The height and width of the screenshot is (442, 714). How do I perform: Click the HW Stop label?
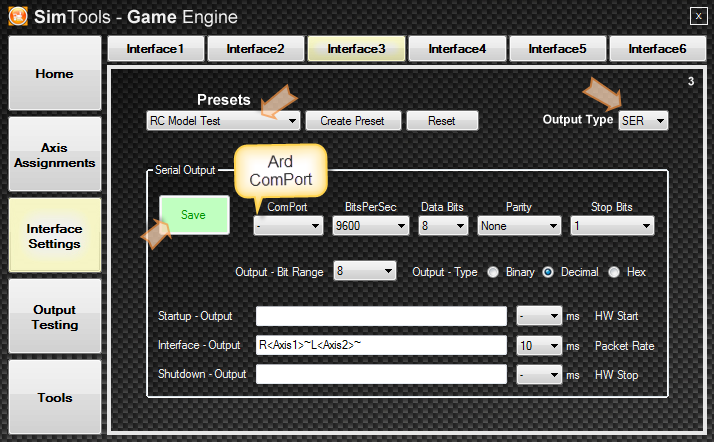click(x=617, y=375)
